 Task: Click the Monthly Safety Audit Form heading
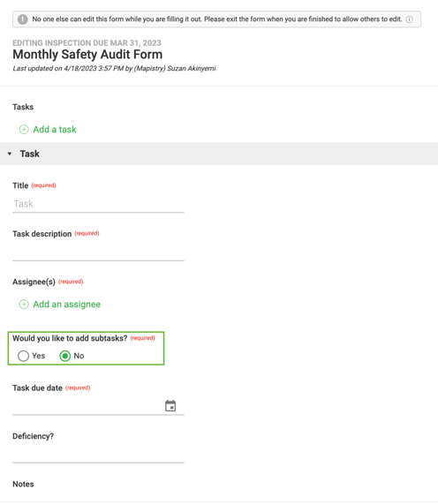[87, 55]
